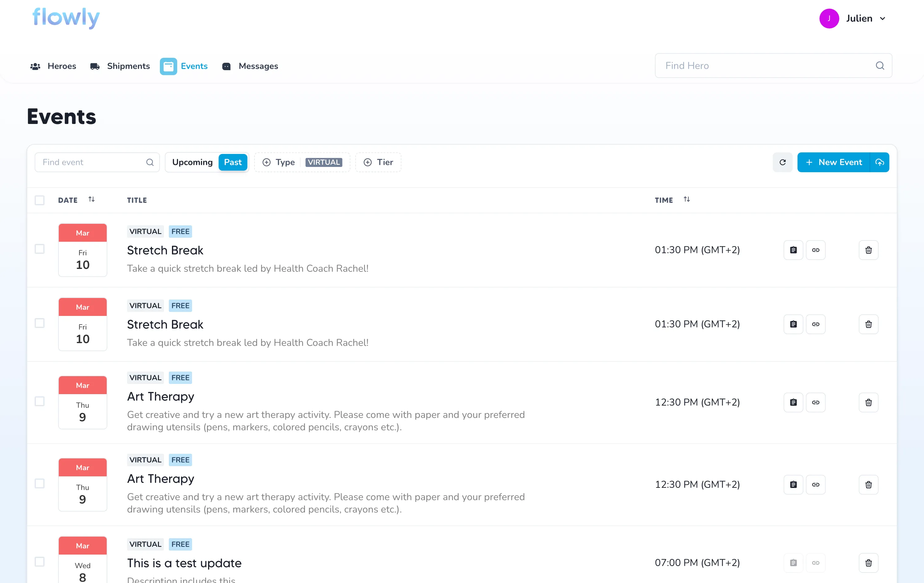Click the Messages navigation icon
The width and height of the screenshot is (924, 583).
(x=227, y=66)
